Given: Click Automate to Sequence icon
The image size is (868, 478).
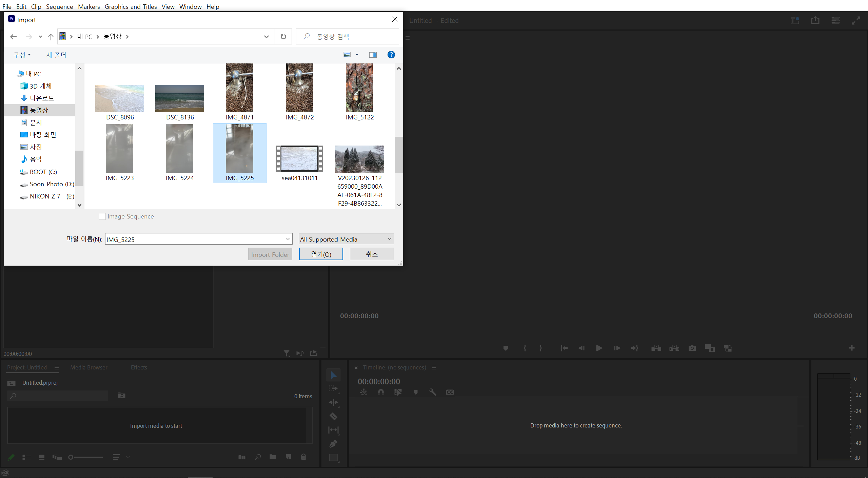Looking at the screenshot, I should pyautogui.click(x=242, y=457).
